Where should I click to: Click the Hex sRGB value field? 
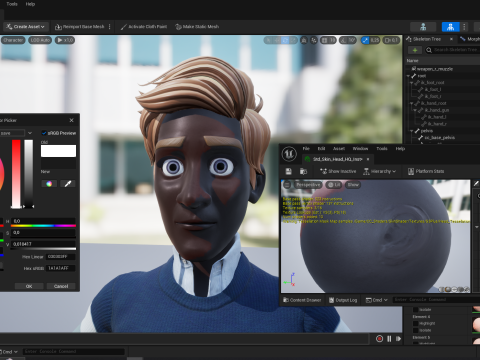coord(61,268)
